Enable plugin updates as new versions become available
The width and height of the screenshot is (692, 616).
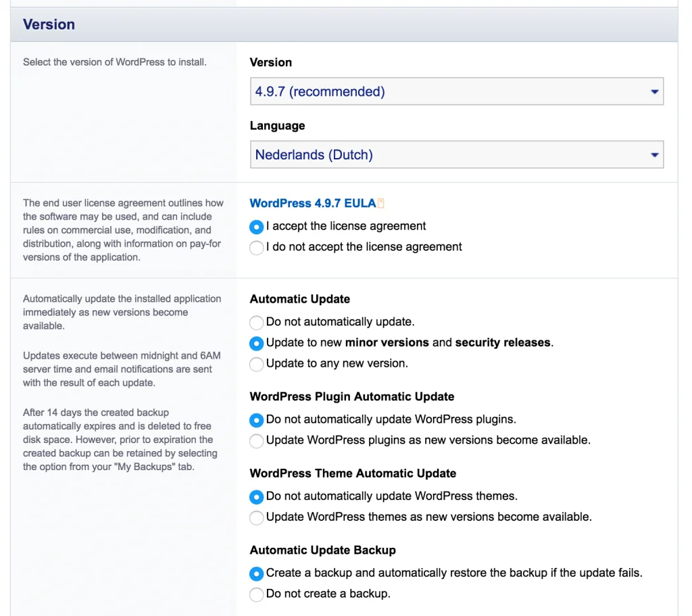[x=257, y=441]
